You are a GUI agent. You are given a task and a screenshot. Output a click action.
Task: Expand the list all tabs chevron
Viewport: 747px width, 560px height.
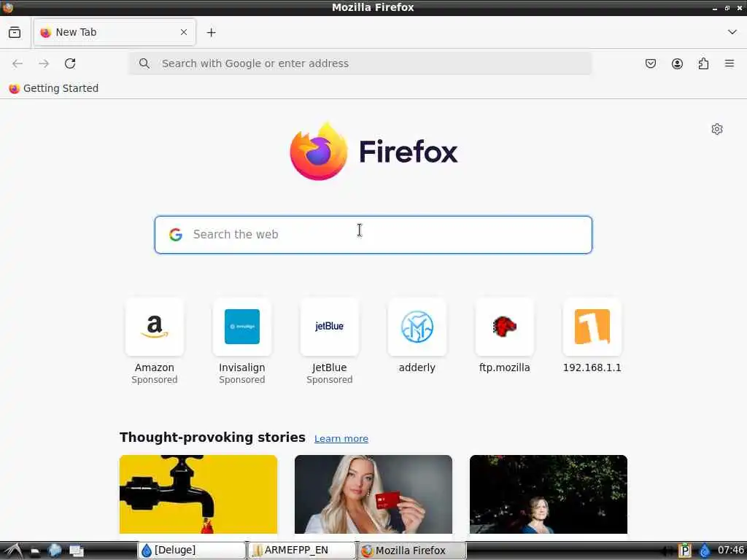coord(732,32)
